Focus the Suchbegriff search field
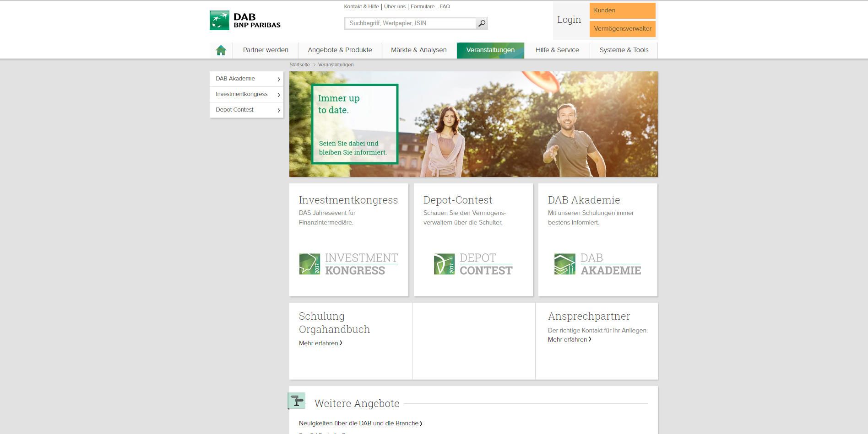 pyautogui.click(x=410, y=23)
